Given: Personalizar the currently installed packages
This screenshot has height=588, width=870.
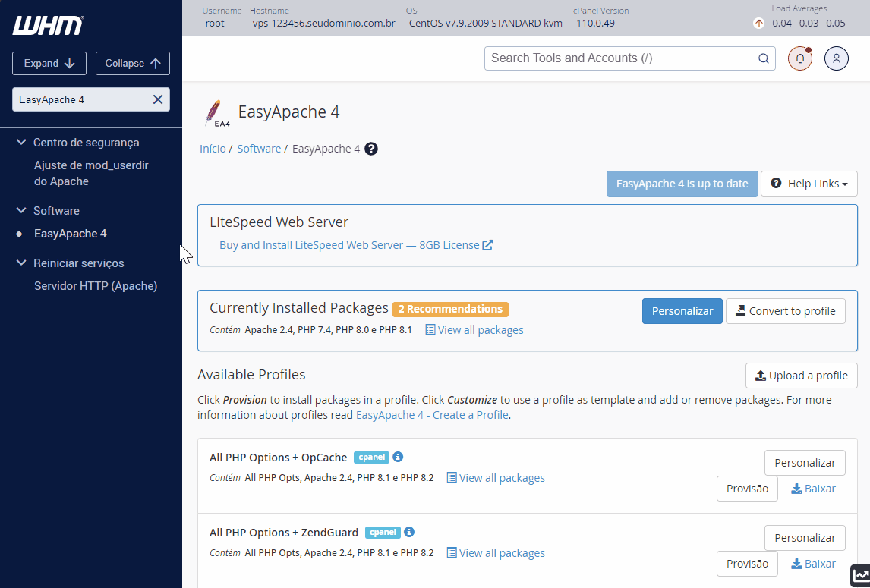Looking at the screenshot, I should 682,311.
